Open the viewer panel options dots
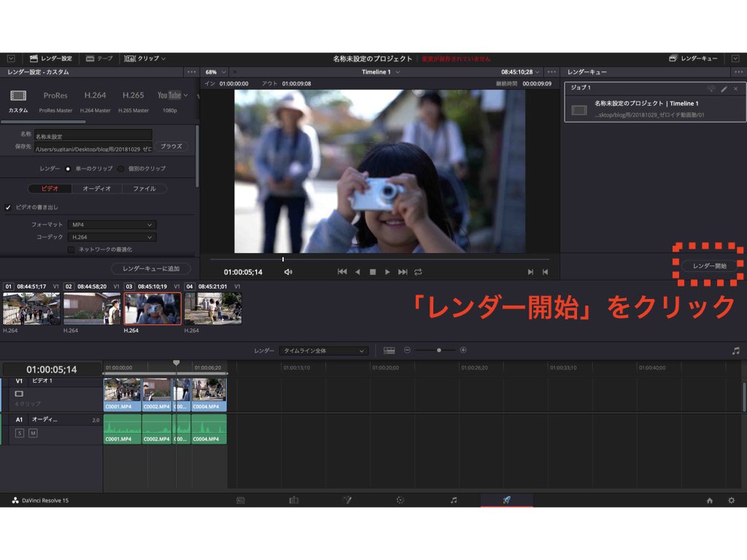This screenshot has width=747, height=560. click(551, 72)
